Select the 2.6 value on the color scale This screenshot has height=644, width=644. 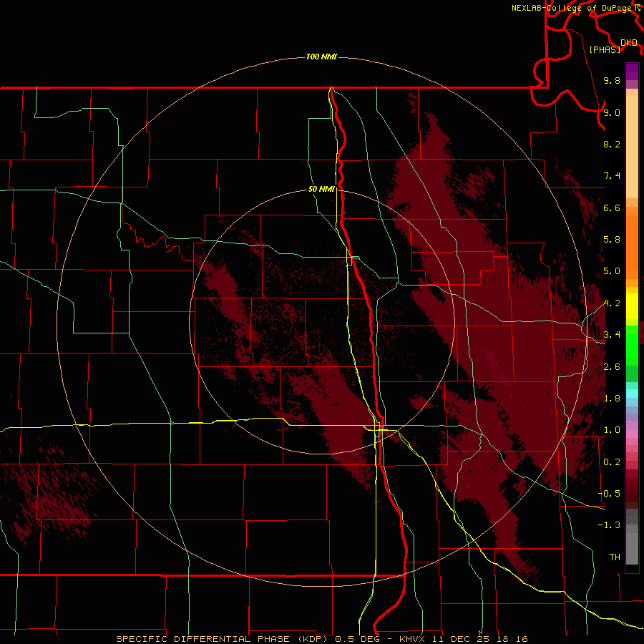(612, 367)
